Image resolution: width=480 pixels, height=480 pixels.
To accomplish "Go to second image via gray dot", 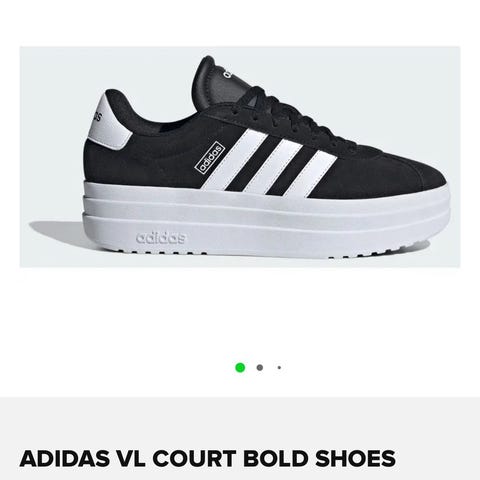I will pyautogui.click(x=260, y=368).
